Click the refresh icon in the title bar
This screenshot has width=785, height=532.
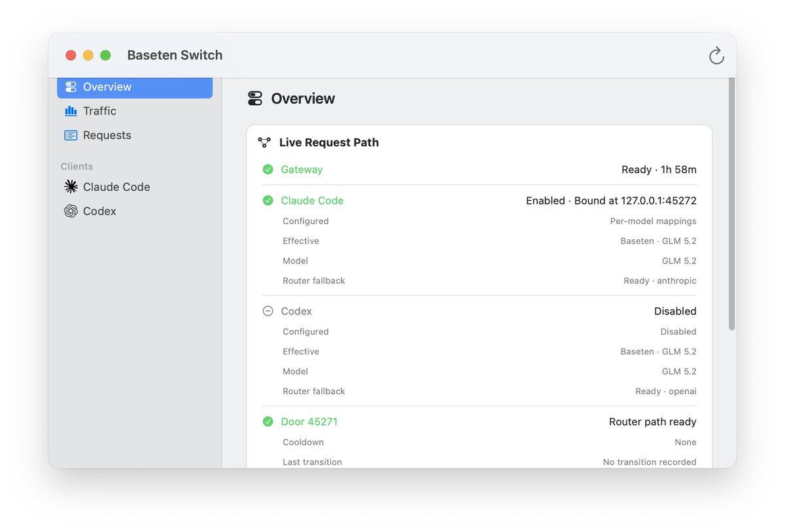click(716, 56)
